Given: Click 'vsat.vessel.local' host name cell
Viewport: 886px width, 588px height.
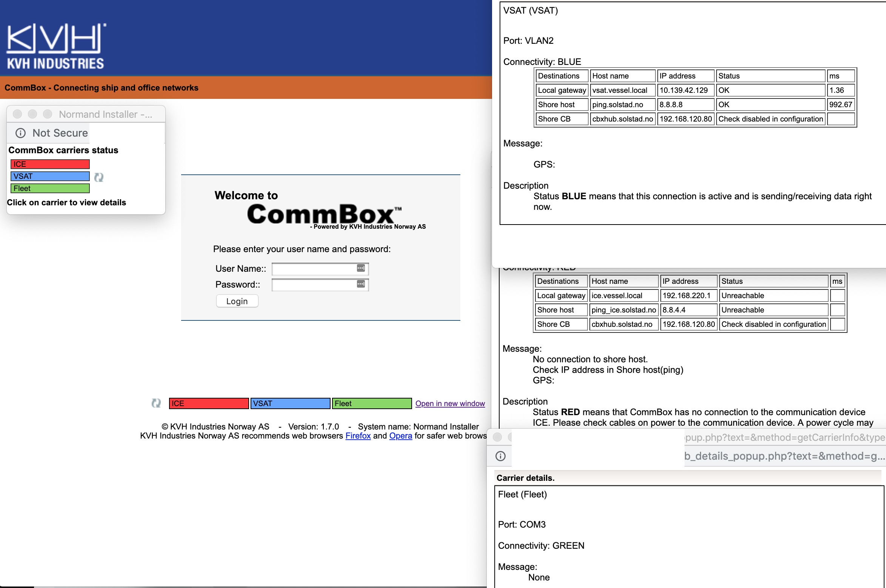Looking at the screenshot, I should pyautogui.click(x=623, y=90).
